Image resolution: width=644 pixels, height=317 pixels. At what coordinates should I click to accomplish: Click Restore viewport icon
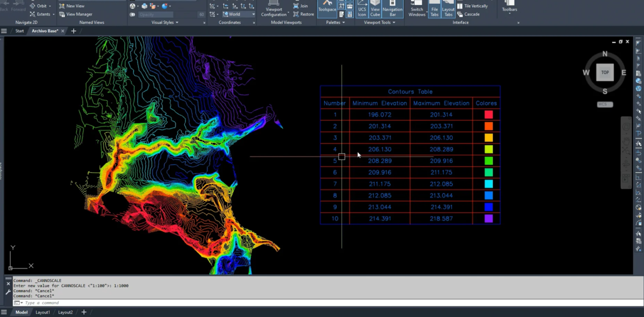[296, 14]
